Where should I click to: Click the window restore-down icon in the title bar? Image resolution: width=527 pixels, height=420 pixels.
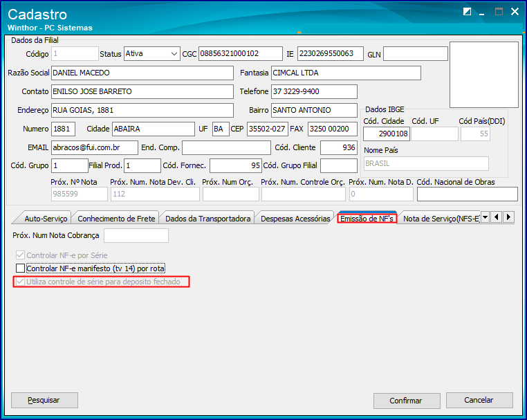[467, 12]
